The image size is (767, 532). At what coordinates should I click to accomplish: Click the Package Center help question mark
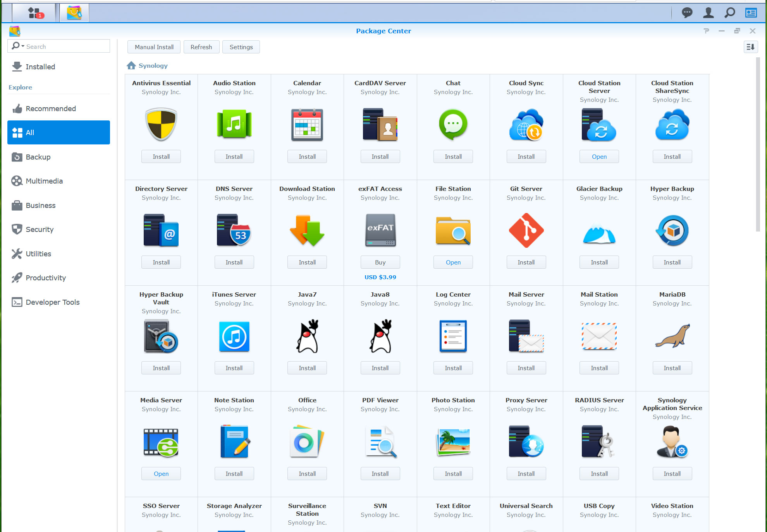click(x=706, y=31)
